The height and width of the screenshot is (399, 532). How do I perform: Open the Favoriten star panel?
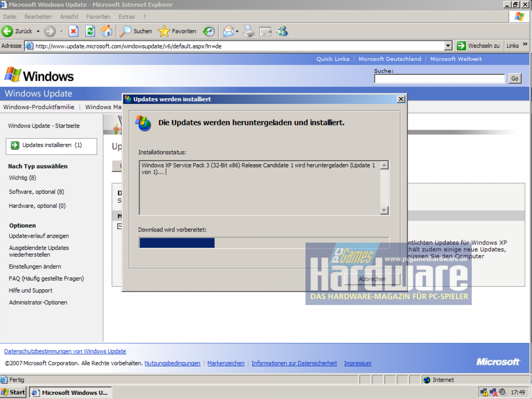[x=177, y=31]
